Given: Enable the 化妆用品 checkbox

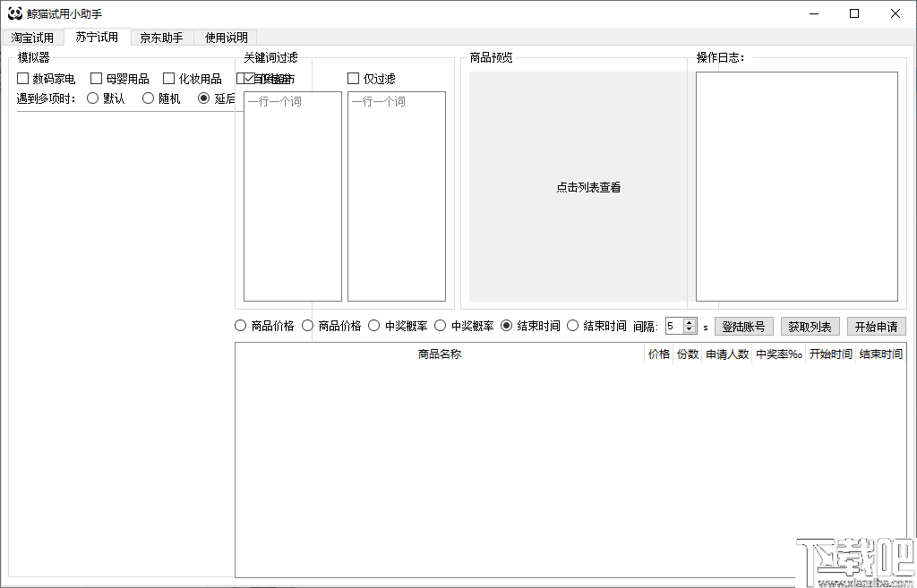Looking at the screenshot, I should point(169,78).
